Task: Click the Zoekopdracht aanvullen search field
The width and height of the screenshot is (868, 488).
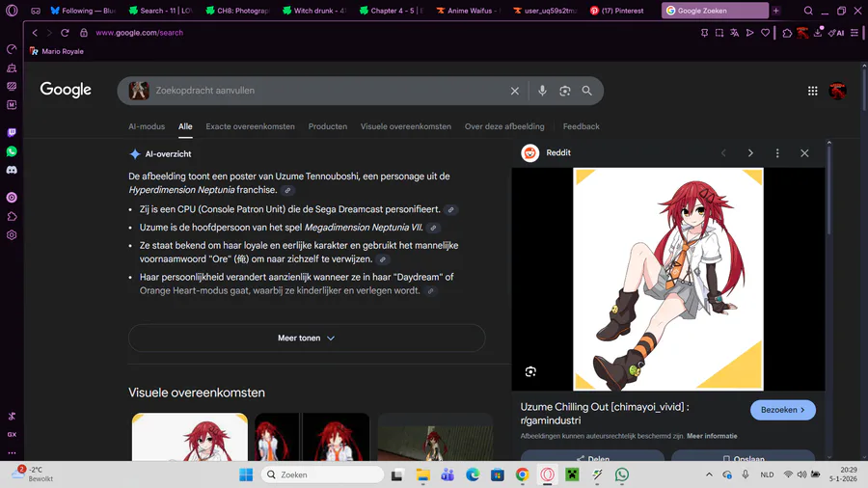Action: (x=327, y=91)
